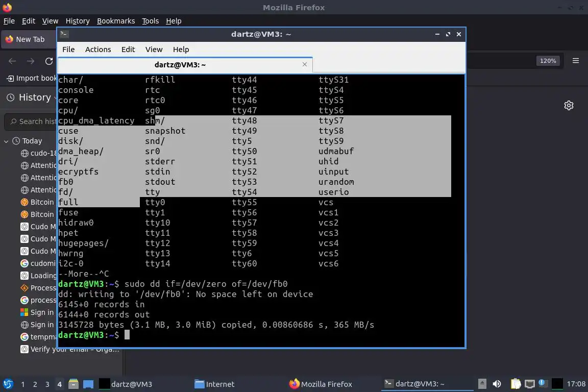Click the 'sudo dd if=/dev/zero of=/dev/fb0' command text
588x392 pixels.
pyautogui.click(x=206, y=284)
